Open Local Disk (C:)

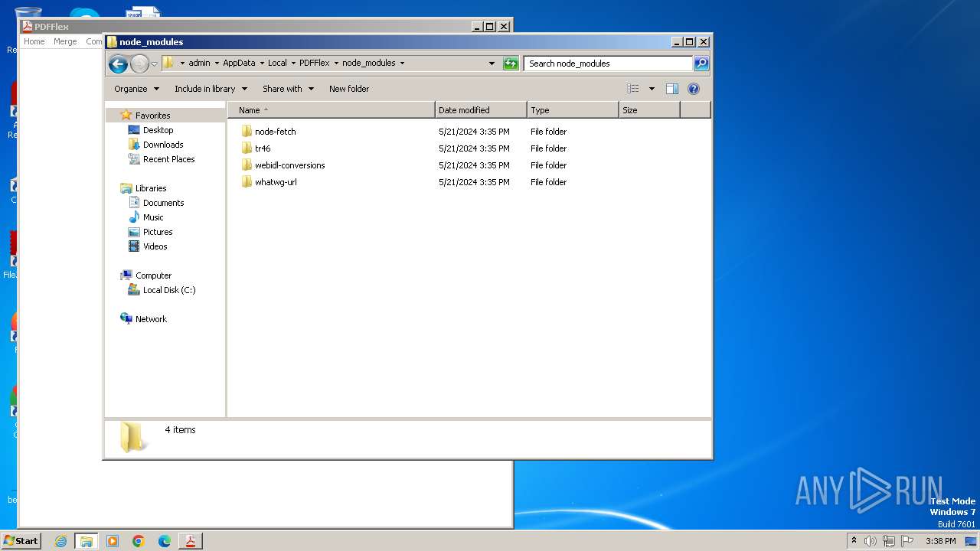[x=169, y=290]
